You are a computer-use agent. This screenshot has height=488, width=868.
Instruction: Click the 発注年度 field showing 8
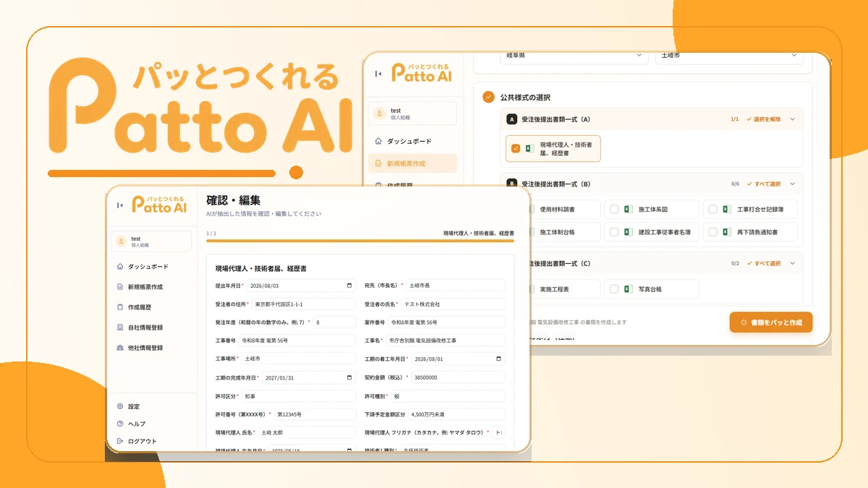pyautogui.click(x=334, y=322)
